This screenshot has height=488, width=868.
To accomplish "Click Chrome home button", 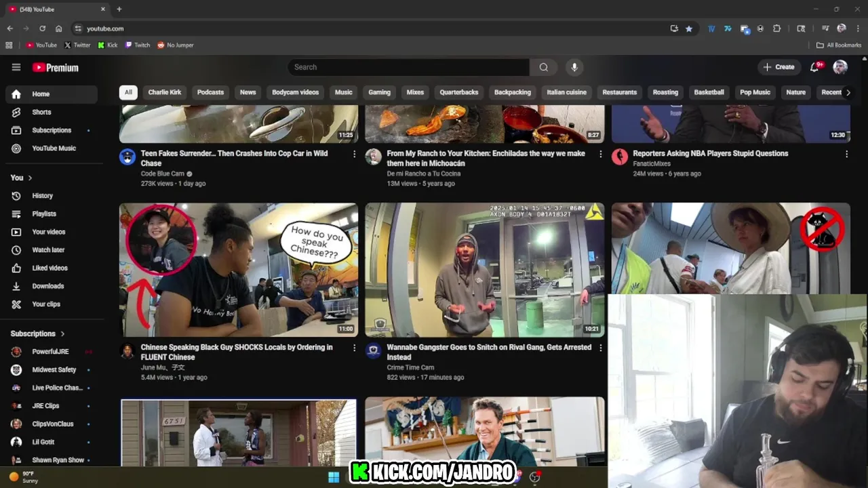I will pos(58,28).
